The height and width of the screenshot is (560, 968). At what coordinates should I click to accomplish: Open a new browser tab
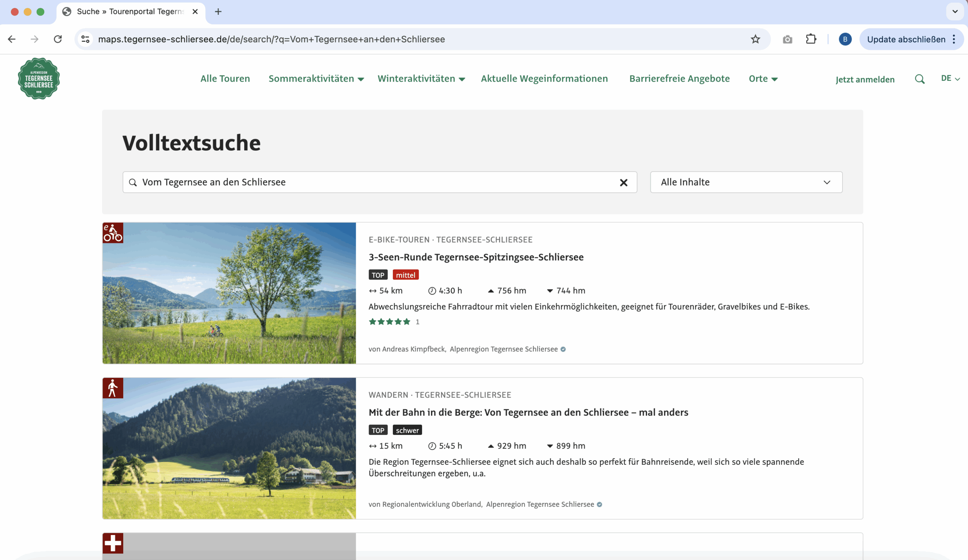[x=218, y=11]
